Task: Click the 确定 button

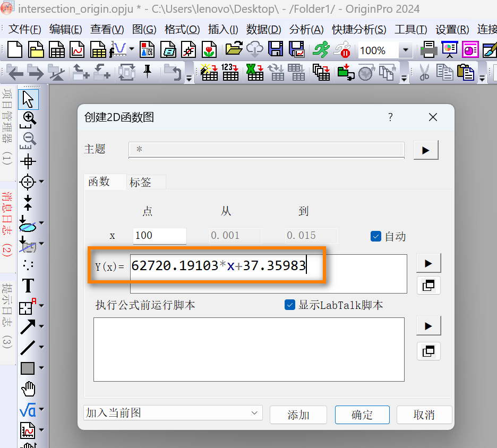Action: click(362, 415)
